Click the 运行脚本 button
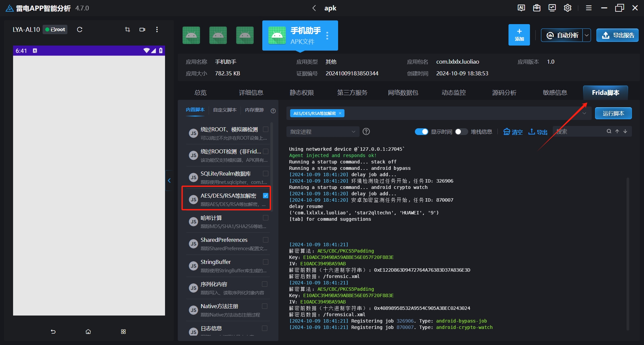The width and height of the screenshot is (644, 345). (613, 113)
